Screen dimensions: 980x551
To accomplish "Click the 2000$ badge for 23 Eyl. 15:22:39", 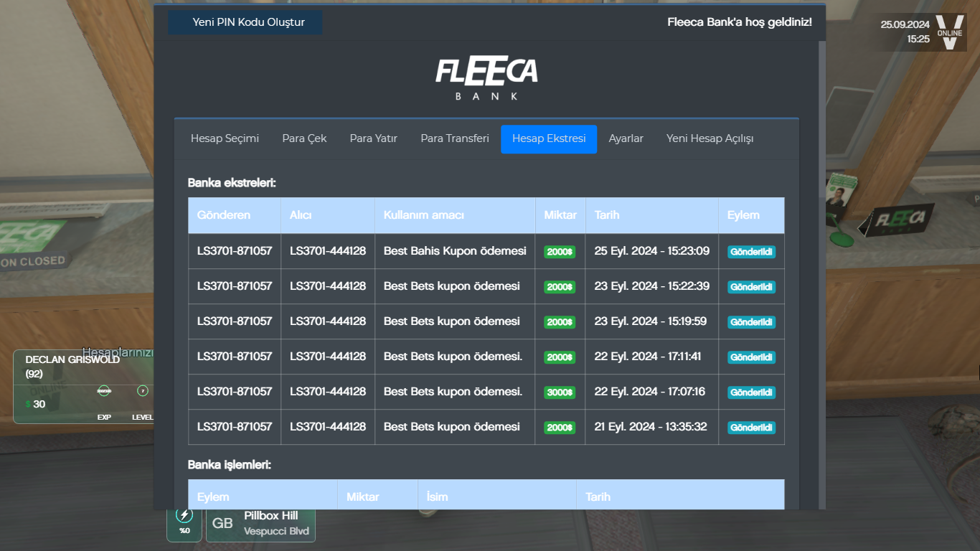I will click(560, 287).
